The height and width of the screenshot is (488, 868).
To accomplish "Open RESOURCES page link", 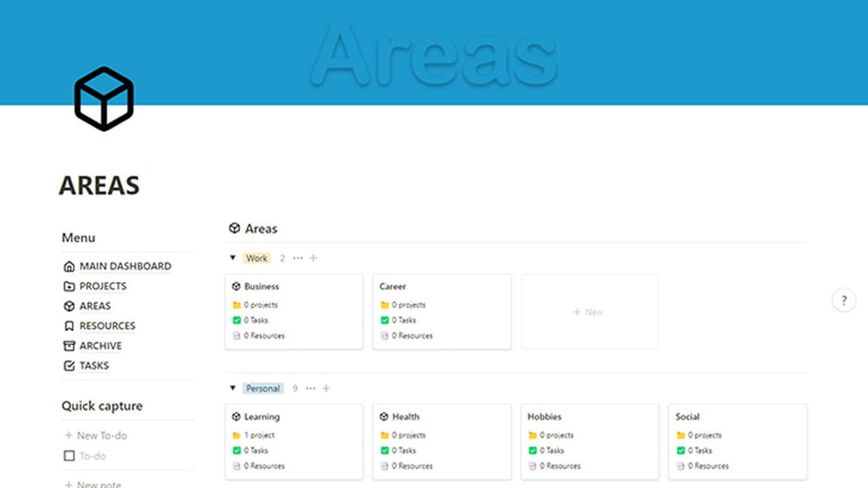I will click(107, 326).
